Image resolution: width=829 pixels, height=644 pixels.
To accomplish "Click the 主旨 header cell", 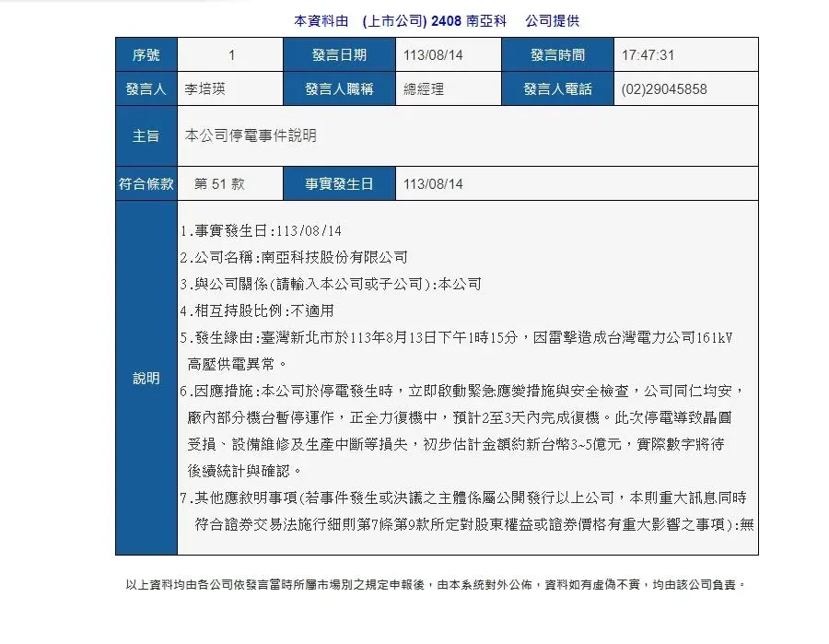I will (146, 135).
